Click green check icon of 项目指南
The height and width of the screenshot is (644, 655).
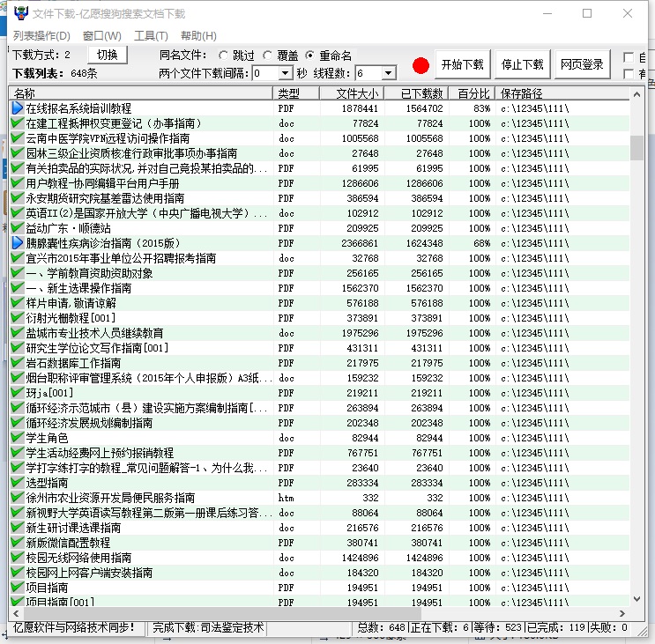(x=18, y=588)
